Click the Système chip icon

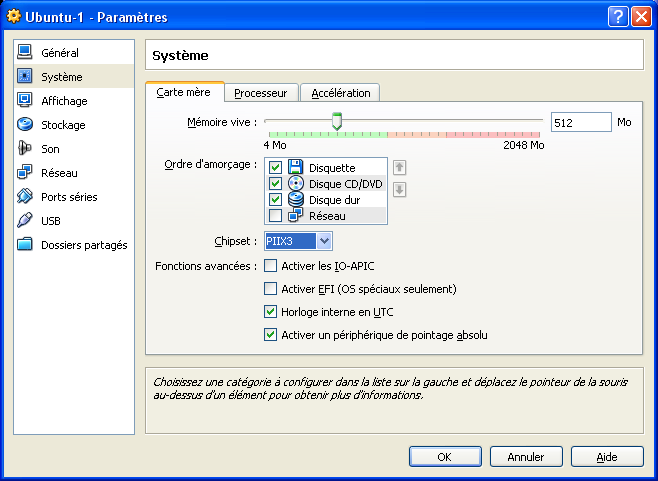[x=25, y=76]
